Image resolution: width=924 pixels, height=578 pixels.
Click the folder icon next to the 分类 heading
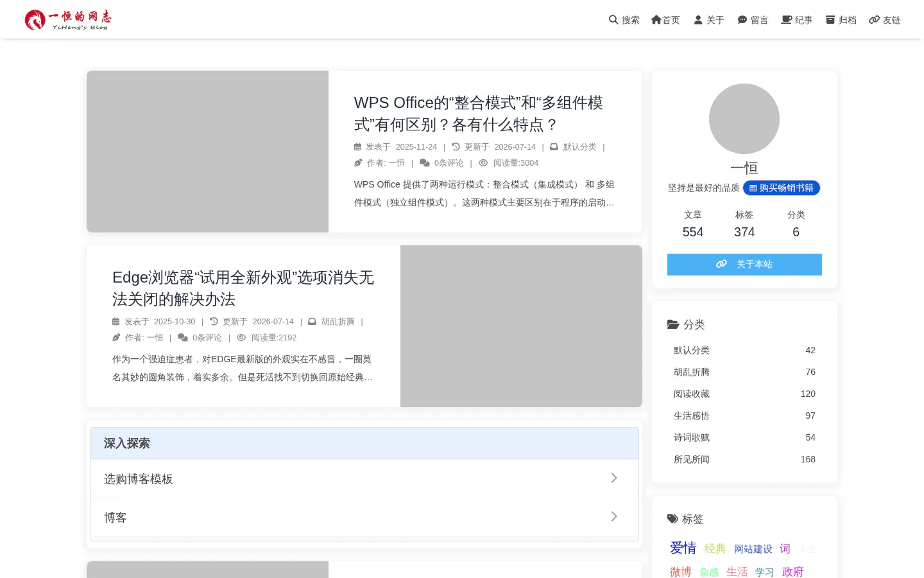673,324
